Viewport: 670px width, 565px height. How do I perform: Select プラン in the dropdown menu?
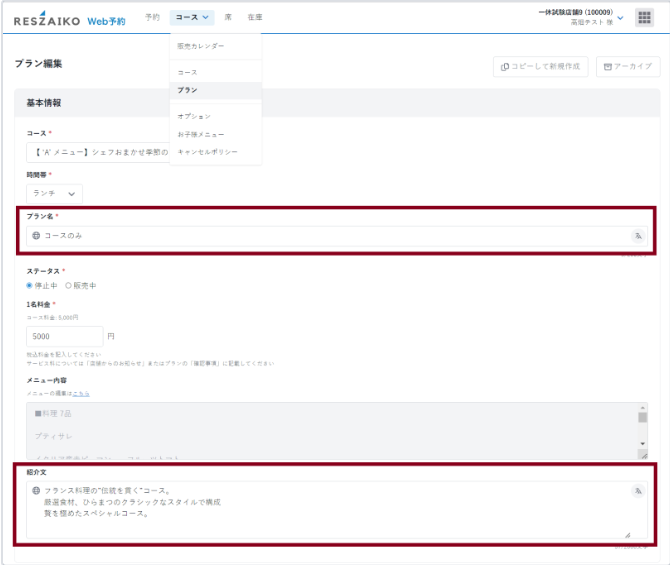point(187,90)
